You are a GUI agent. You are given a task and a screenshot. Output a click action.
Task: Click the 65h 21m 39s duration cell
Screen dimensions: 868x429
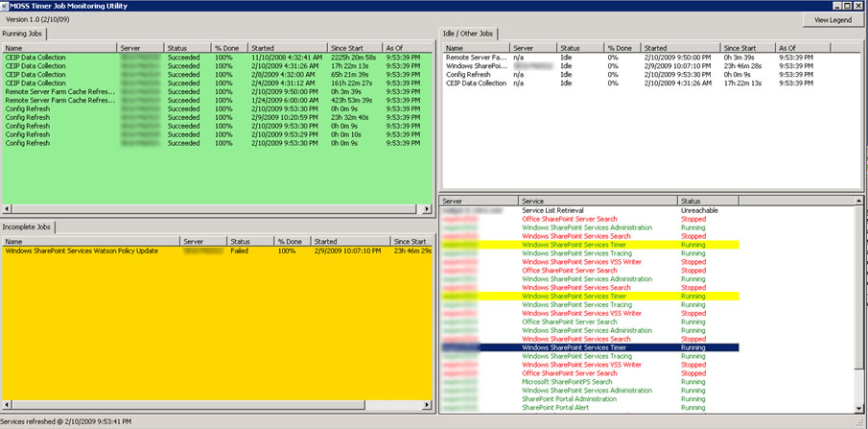tap(350, 75)
